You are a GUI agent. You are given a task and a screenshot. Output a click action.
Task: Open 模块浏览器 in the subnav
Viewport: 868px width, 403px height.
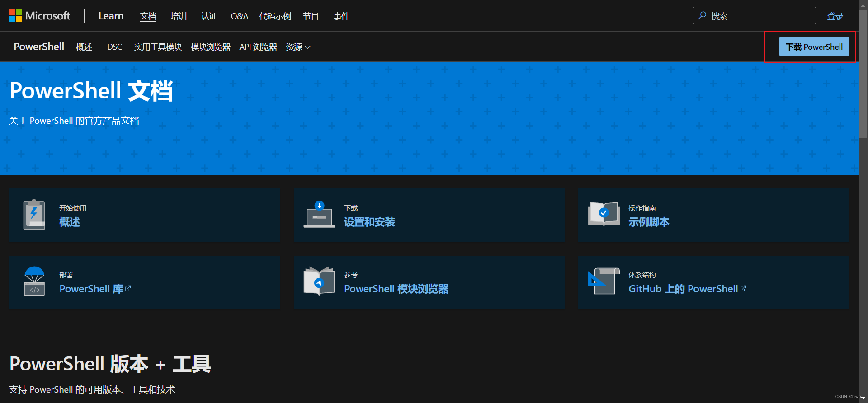(x=211, y=47)
